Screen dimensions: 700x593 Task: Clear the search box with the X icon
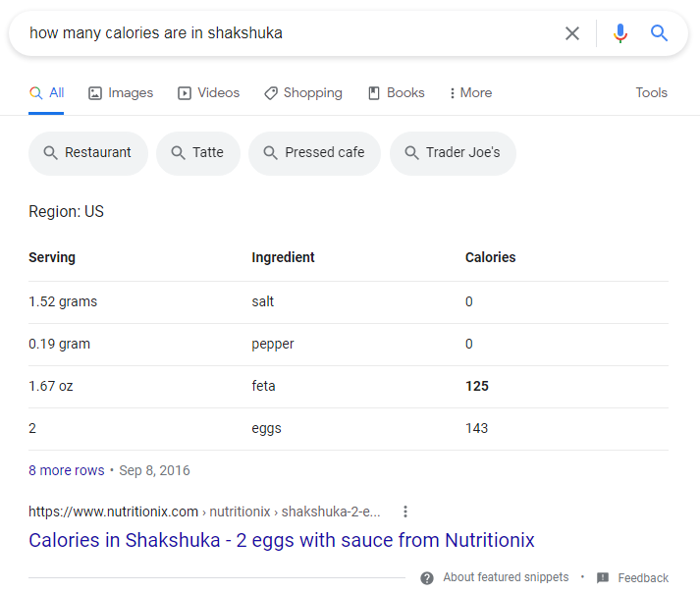click(x=572, y=33)
